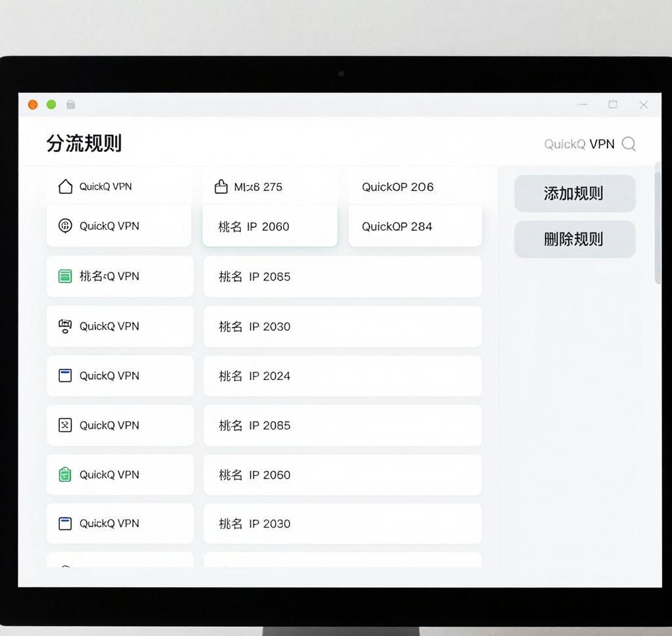This screenshot has height=636, width=672.
Task: Click the 删除规则 button
Action: coord(574,239)
